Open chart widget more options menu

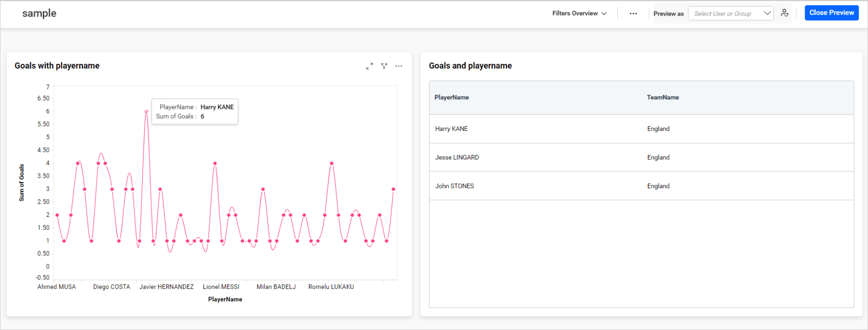(x=399, y=66)
